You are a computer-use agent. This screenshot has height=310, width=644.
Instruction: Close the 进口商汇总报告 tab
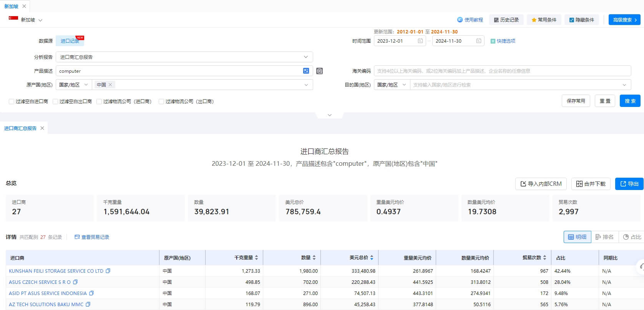pos(42,128)
